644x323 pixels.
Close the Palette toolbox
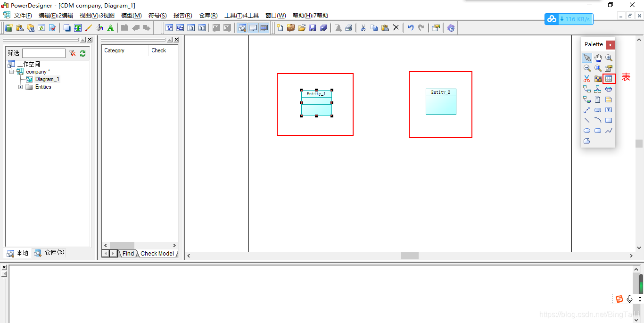(x=610, y=45)
